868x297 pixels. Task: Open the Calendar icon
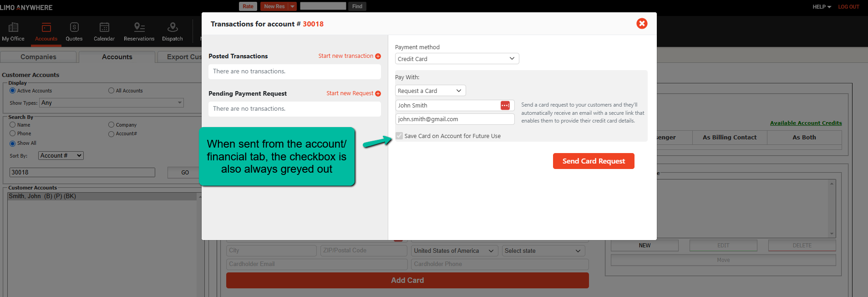click(104, 28)
